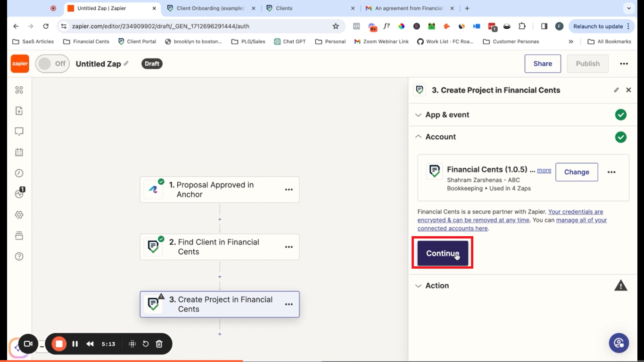644x362 pixels.
Task: Click the bookmarks overflow double chevron
Action: click(x=571, y=41)
